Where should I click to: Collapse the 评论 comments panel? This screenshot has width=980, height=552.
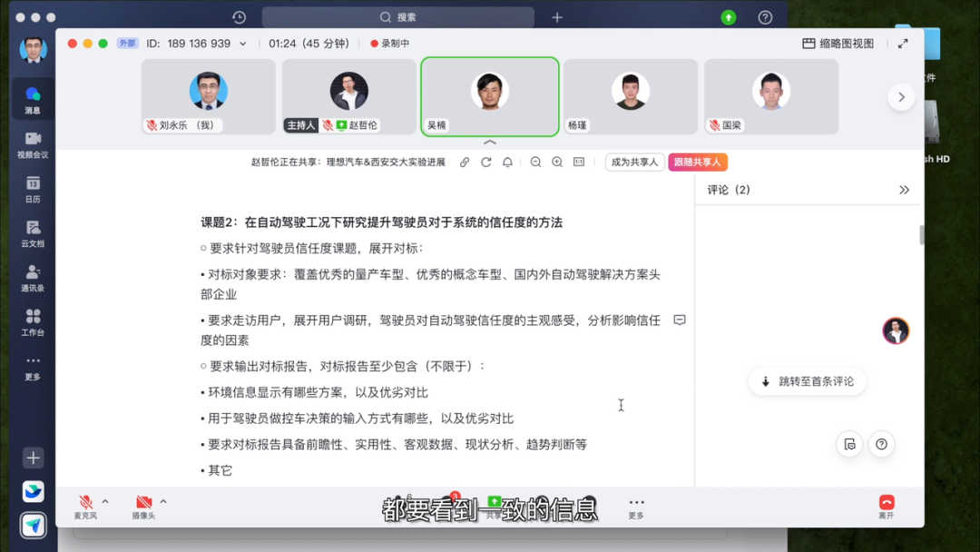(904, 190)
